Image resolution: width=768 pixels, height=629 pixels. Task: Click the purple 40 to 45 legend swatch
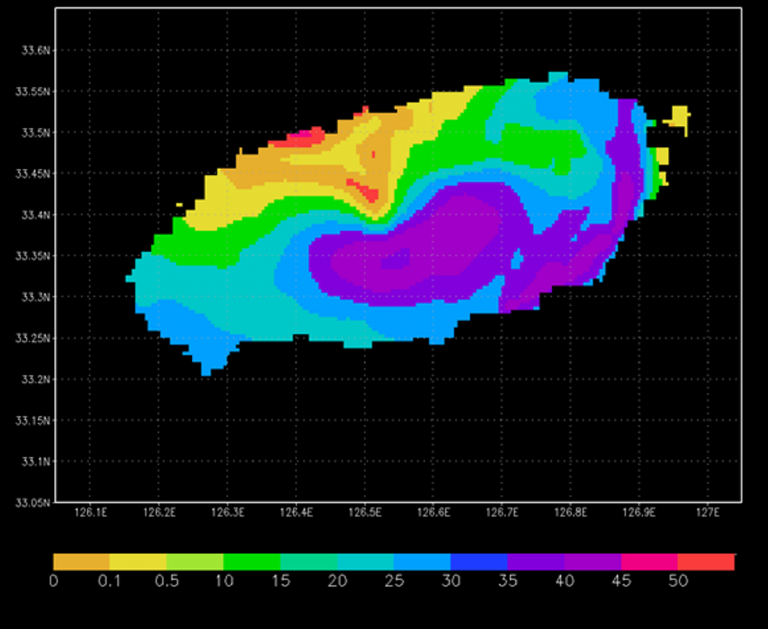click(x=593, y=562)
